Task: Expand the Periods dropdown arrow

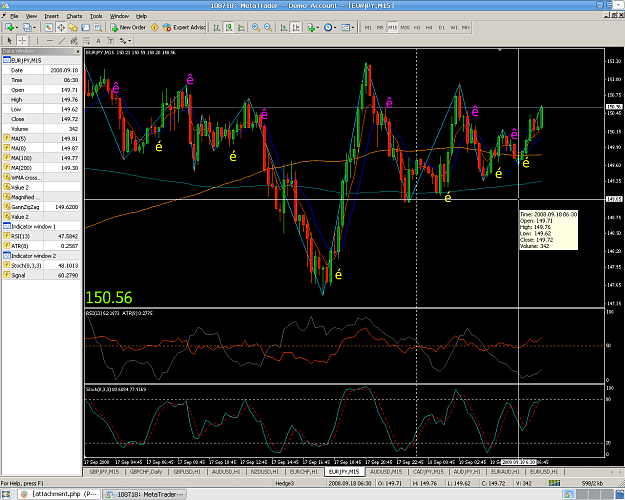Action: click(x=335, y=28)
